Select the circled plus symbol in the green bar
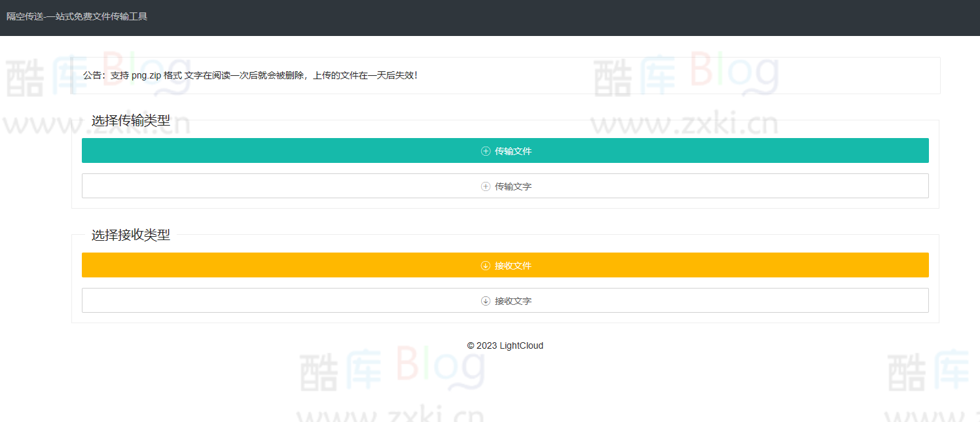 [485, 150]
